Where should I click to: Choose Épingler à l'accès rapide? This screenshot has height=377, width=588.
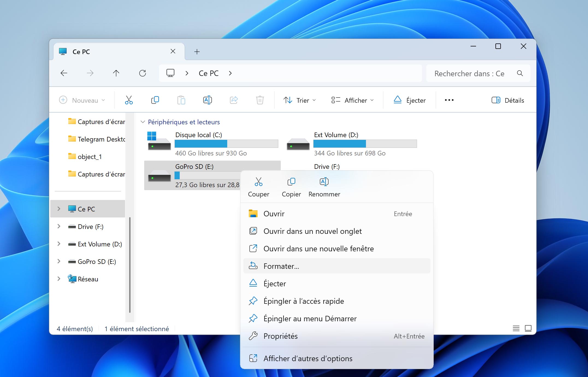(336, 301)
